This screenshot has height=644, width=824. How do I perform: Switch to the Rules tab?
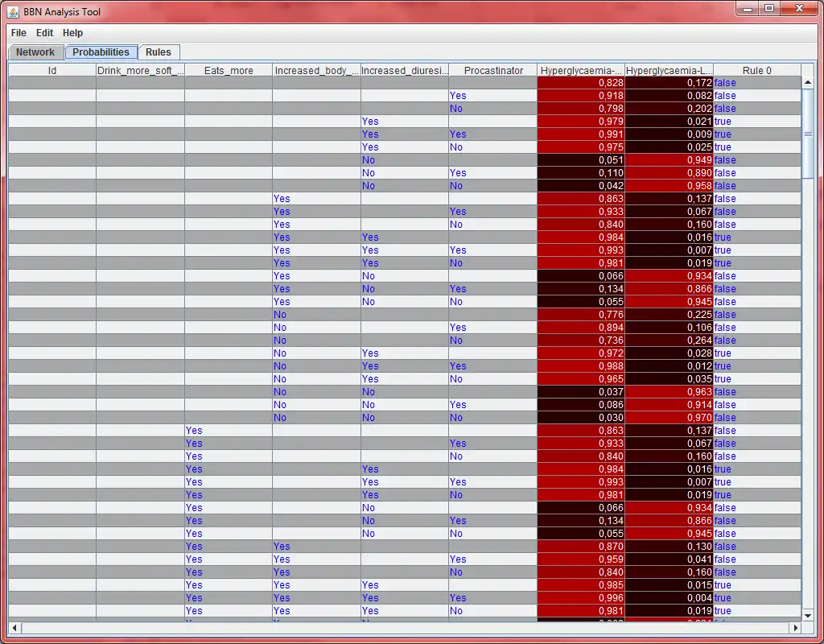[159, 52]
